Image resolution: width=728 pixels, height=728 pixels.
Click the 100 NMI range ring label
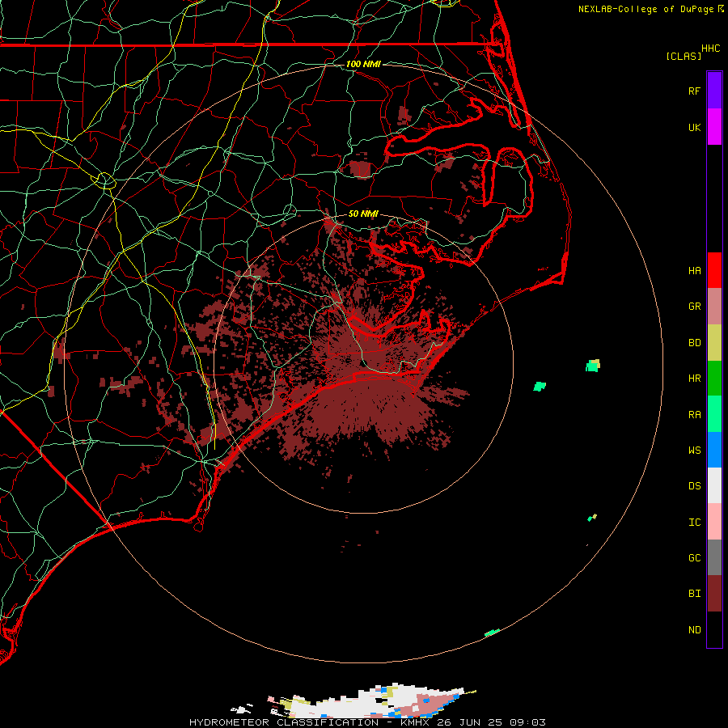(x=363, y=64)
